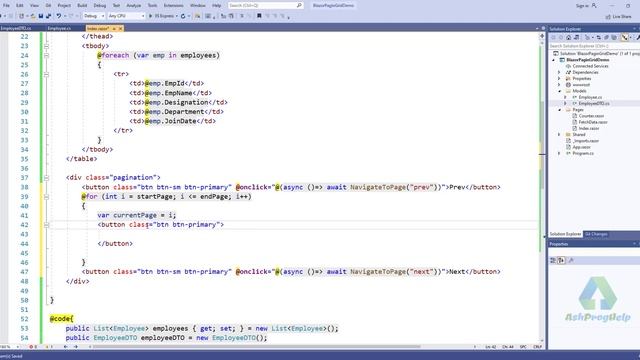Close the Index.razor tab
Viewport: 640px width, 360px height.
(x=120, y=29)
